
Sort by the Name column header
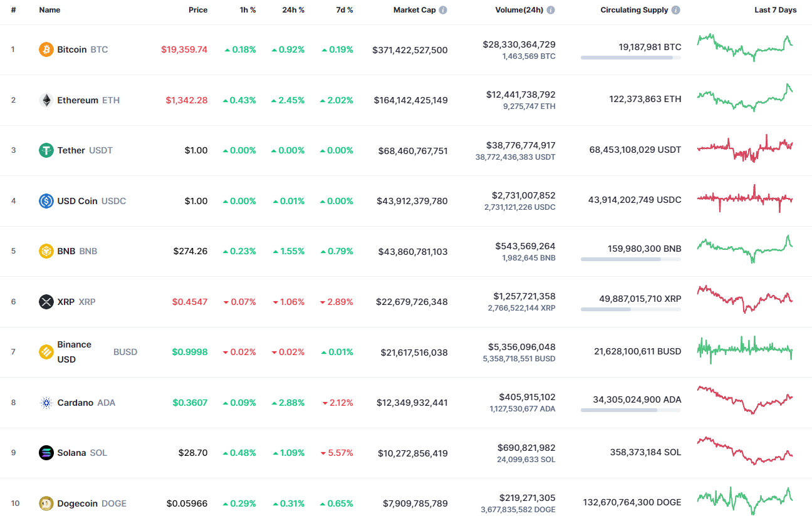[49, 10]
